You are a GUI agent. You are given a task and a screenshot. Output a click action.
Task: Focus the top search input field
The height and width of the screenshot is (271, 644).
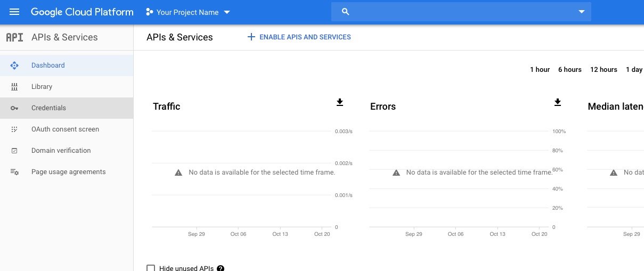pos(461,12)
